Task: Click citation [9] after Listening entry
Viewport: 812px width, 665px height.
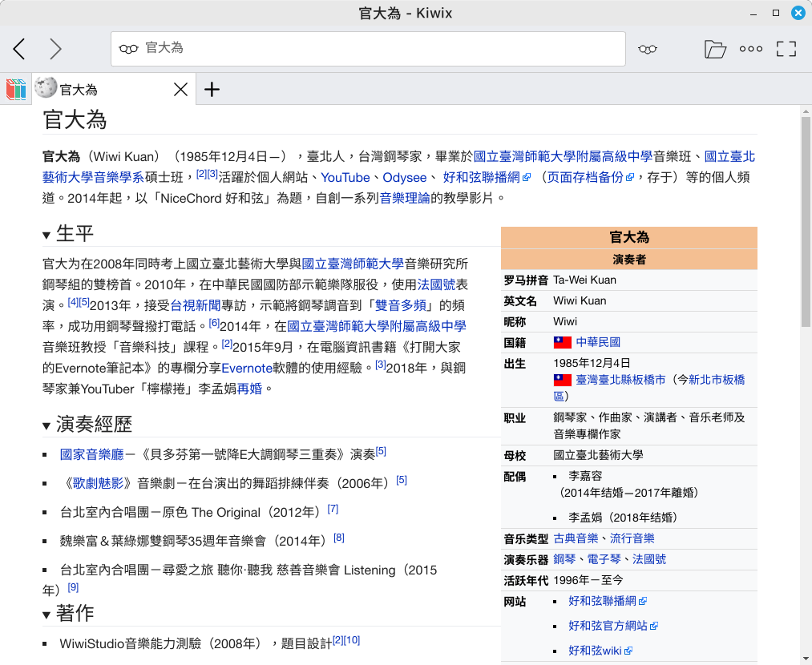Action: click(73, 587)
